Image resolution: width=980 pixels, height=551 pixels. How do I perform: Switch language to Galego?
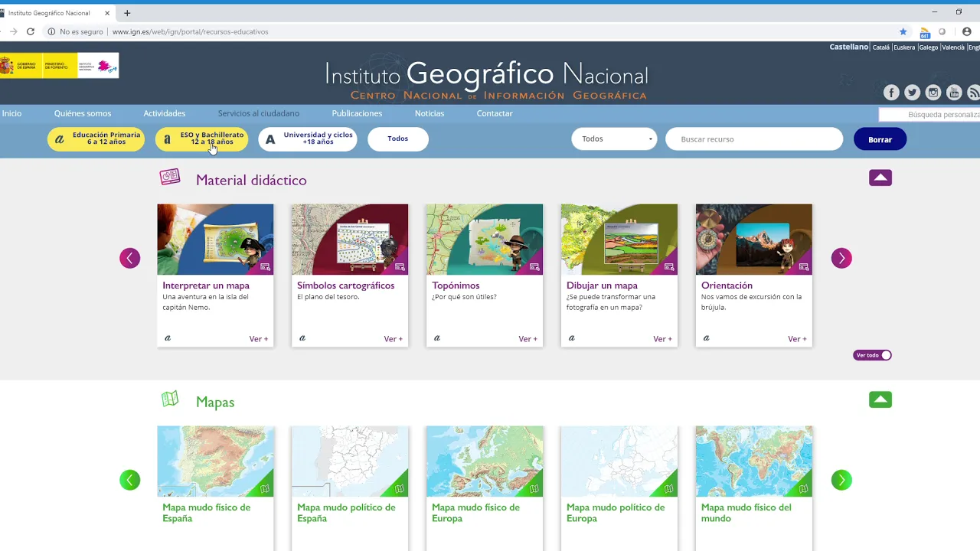pyautogui.click(x=929, y=47)
